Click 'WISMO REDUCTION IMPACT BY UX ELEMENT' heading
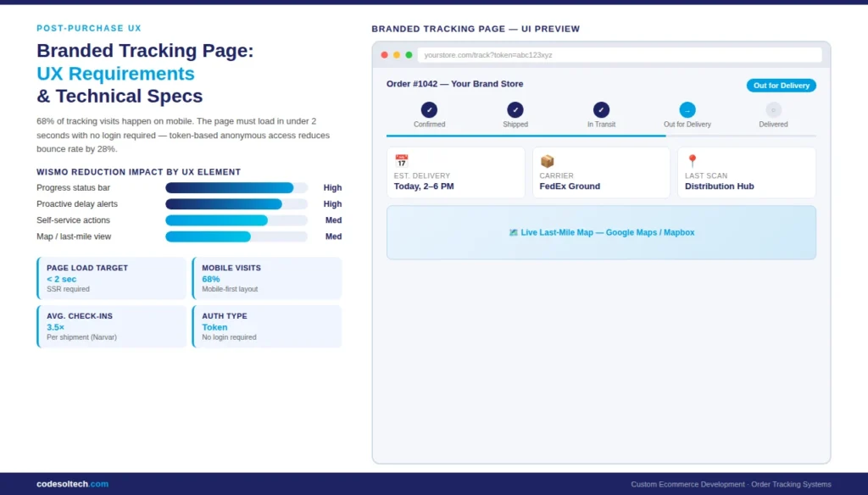Screen dimensions: 868x495 click(138, 172)
